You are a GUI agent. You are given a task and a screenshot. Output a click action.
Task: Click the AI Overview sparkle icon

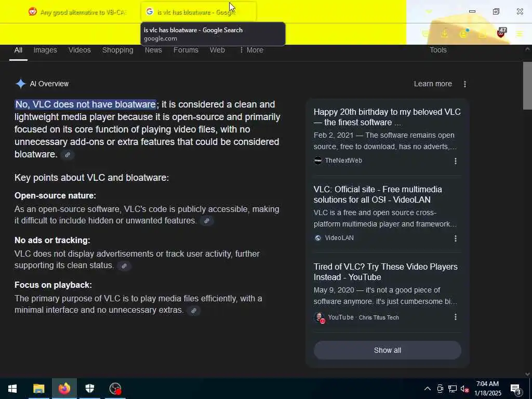click(21, 84)
